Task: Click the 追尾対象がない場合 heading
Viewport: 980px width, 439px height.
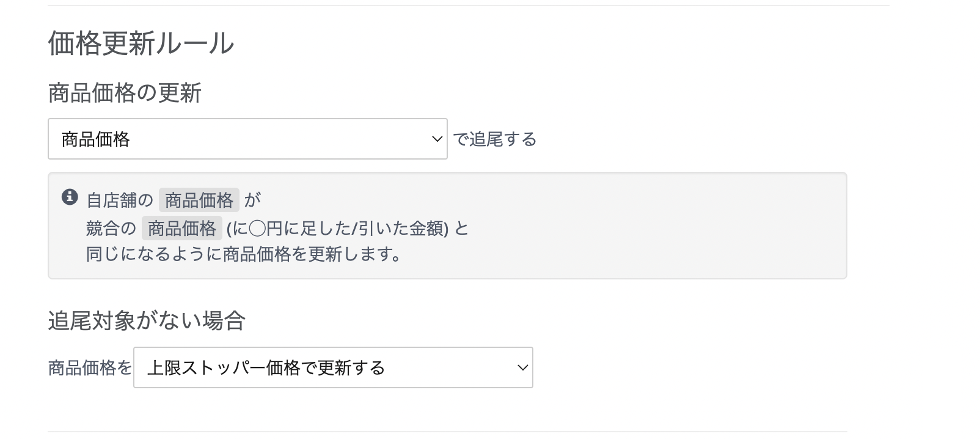Action: (x=147, y=320)
